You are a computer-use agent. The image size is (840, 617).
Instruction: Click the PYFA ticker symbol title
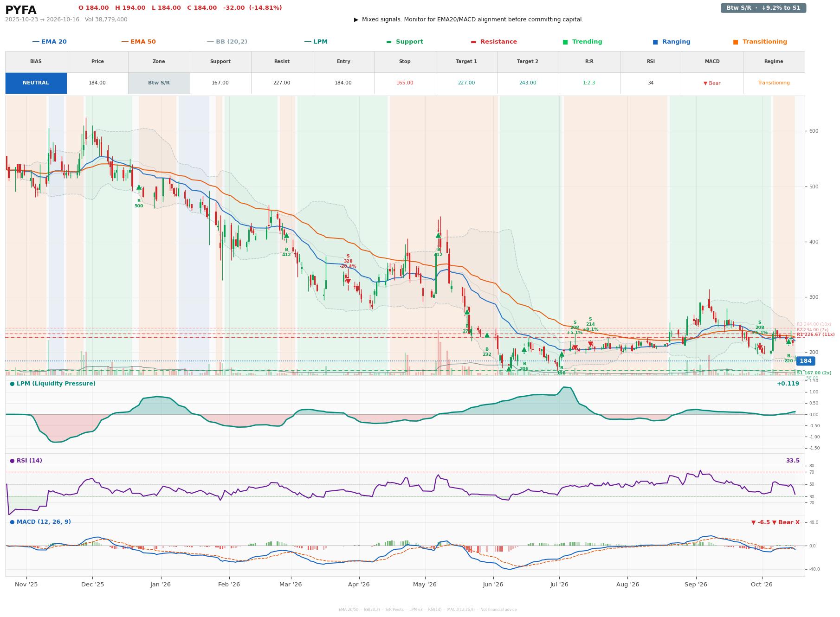point(20,10)
